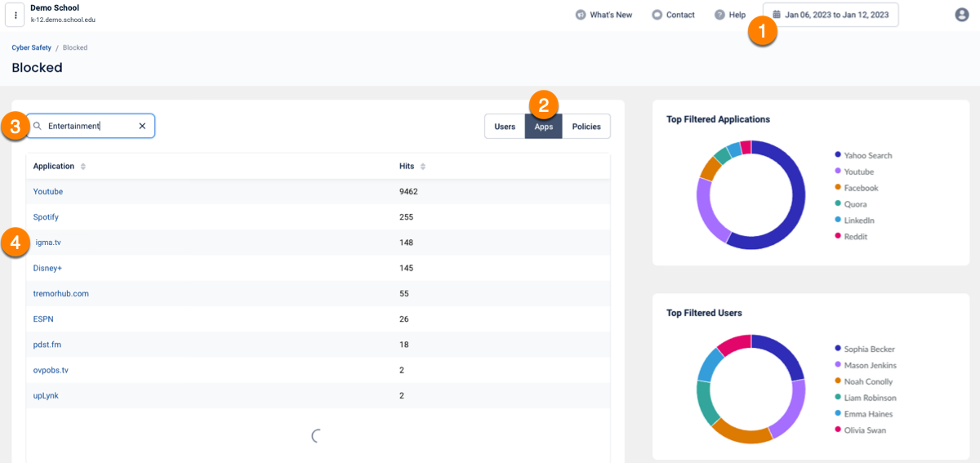980x463 pixels.
Task: Open the three-dot menu beside Demo School
Action: (16, 15)
